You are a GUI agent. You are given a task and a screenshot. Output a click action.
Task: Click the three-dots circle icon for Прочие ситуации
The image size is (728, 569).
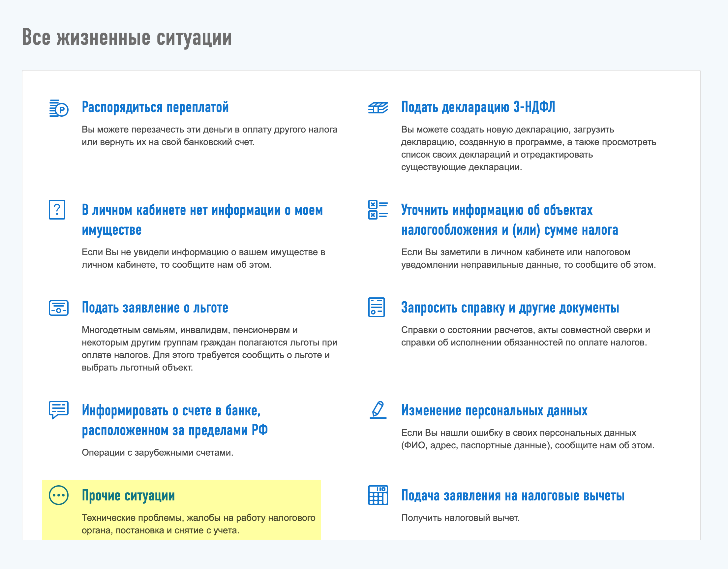pyautogui.click(x=59, y=495)
